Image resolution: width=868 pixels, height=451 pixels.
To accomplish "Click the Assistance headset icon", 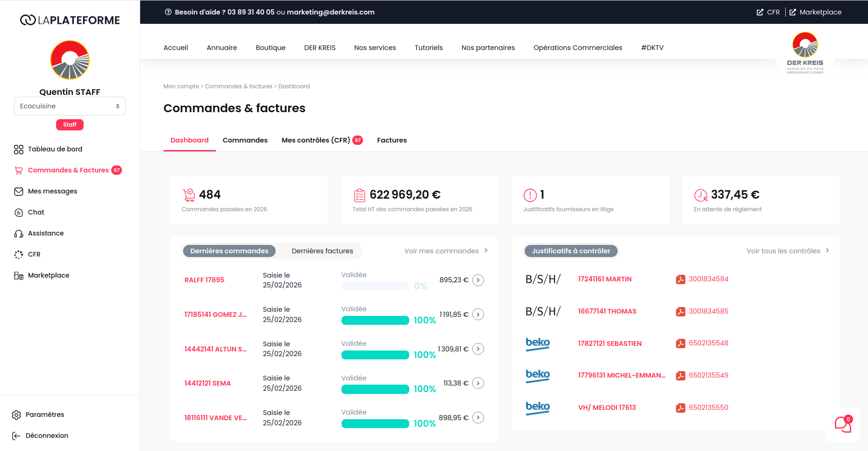I will click(x=19, y=234).
